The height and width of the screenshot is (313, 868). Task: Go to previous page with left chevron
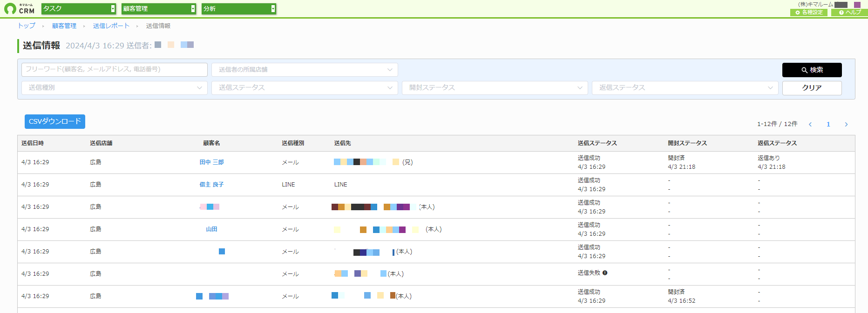click(x=810, y=124)
